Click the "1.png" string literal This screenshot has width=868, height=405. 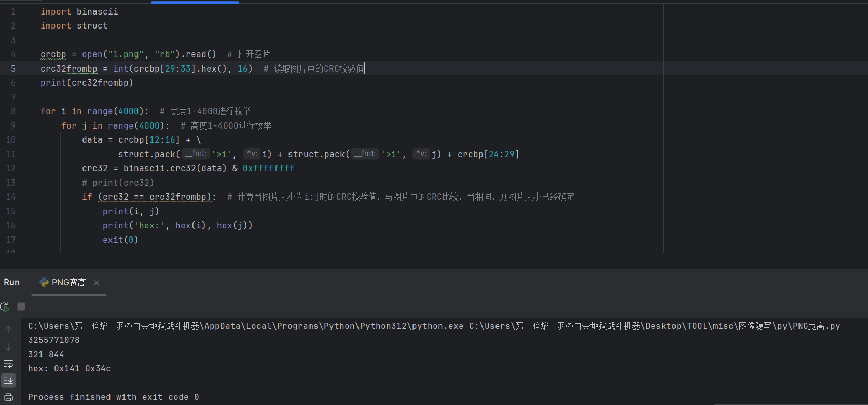pyautogui.click(x=126, y=54)
